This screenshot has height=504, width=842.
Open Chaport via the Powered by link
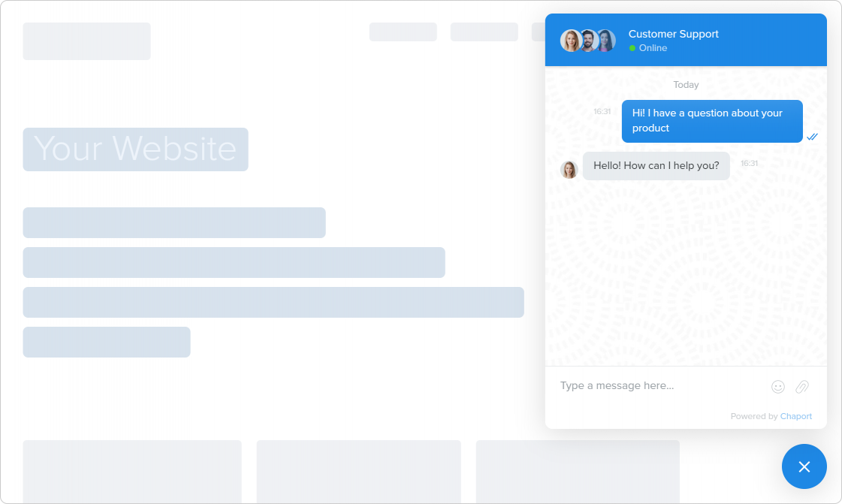pyautogui.click(x=795, y=415)
